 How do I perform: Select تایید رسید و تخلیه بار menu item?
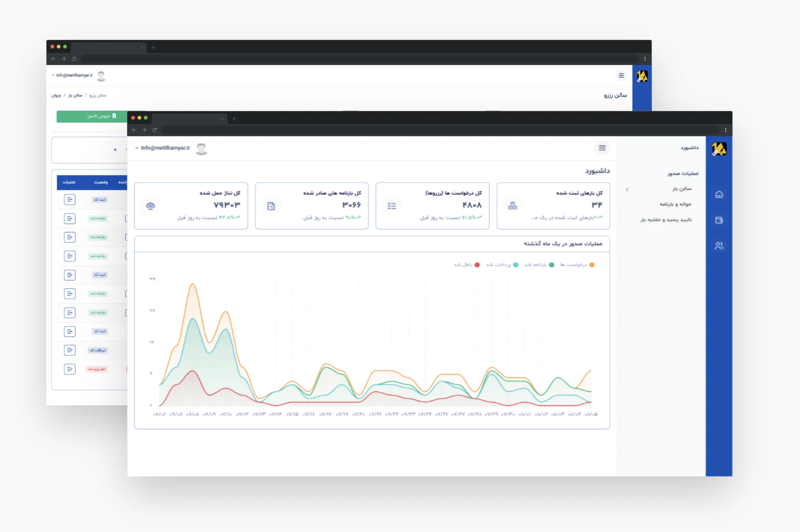coord(666,220)
